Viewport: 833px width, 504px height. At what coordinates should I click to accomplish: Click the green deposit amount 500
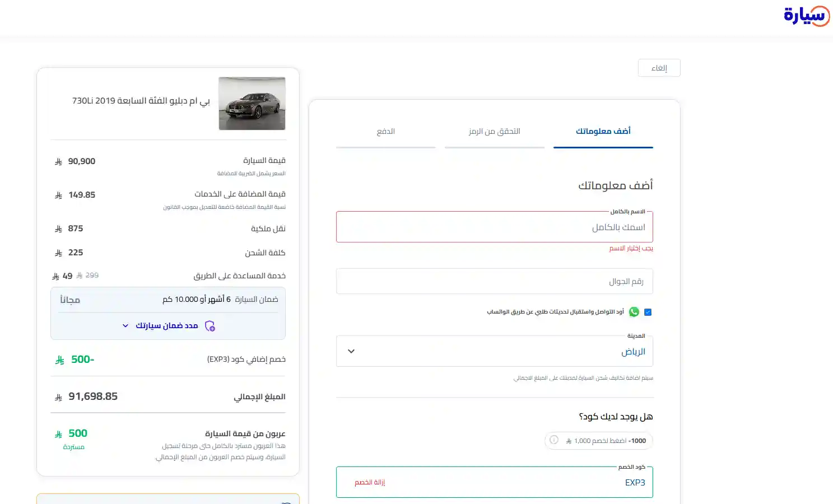(x=78, y=433)
